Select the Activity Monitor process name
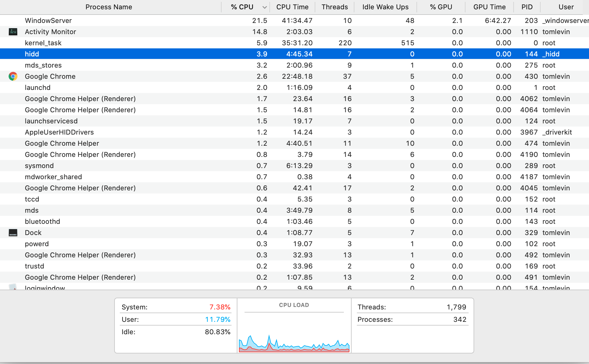Screen dimensions: 589x364 click(x=50, y=32)
